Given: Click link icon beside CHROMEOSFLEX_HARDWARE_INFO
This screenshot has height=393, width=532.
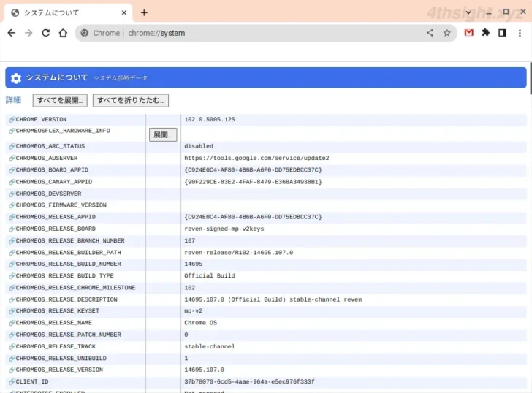Looking at the screenshot, I should tap(12, 131).
